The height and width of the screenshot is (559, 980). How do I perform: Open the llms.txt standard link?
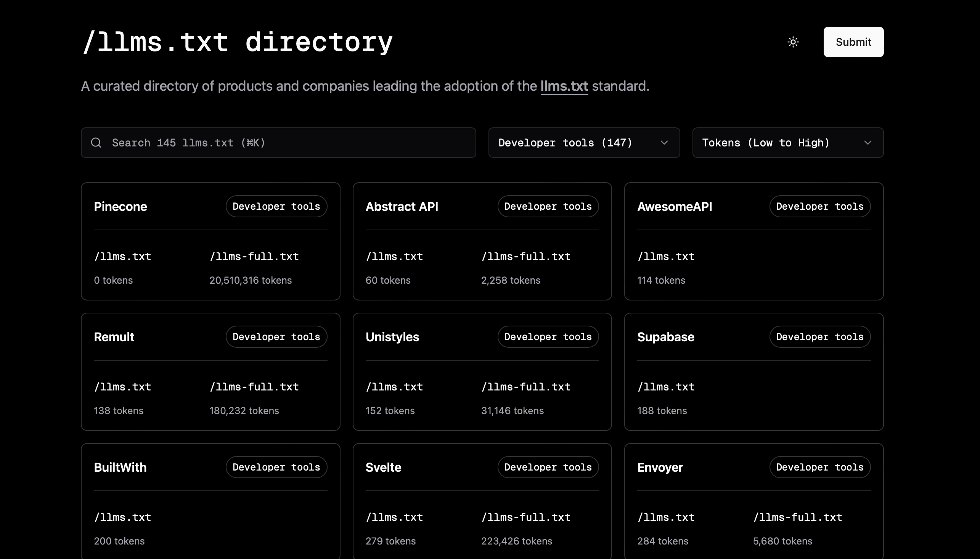tap(564, 86)
